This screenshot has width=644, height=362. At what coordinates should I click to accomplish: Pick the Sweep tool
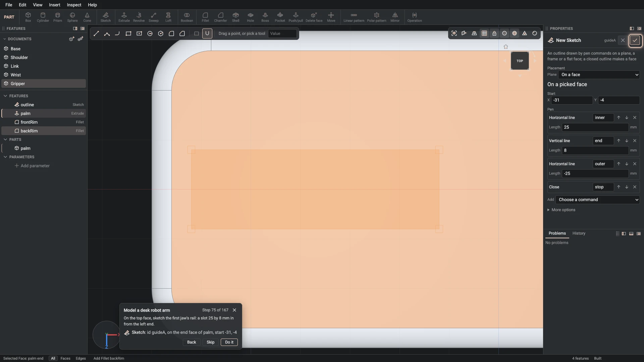pyautogui.click(x=154, y=17)
